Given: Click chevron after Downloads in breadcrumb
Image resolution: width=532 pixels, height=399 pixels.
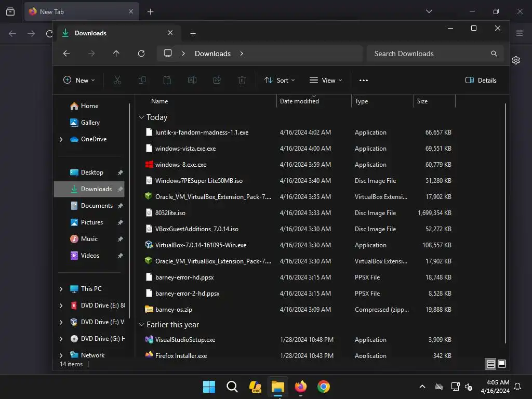Looking at the screenshot, I should click(241, 54).
